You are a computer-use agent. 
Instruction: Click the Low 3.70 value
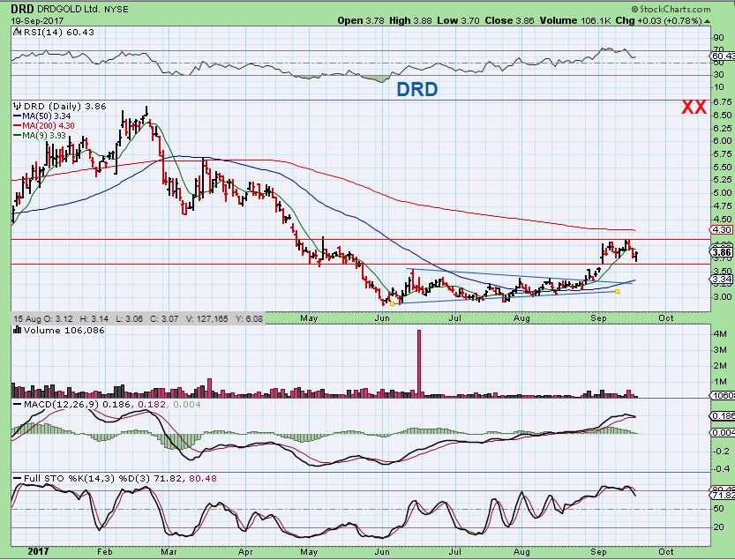pos(459,20)
